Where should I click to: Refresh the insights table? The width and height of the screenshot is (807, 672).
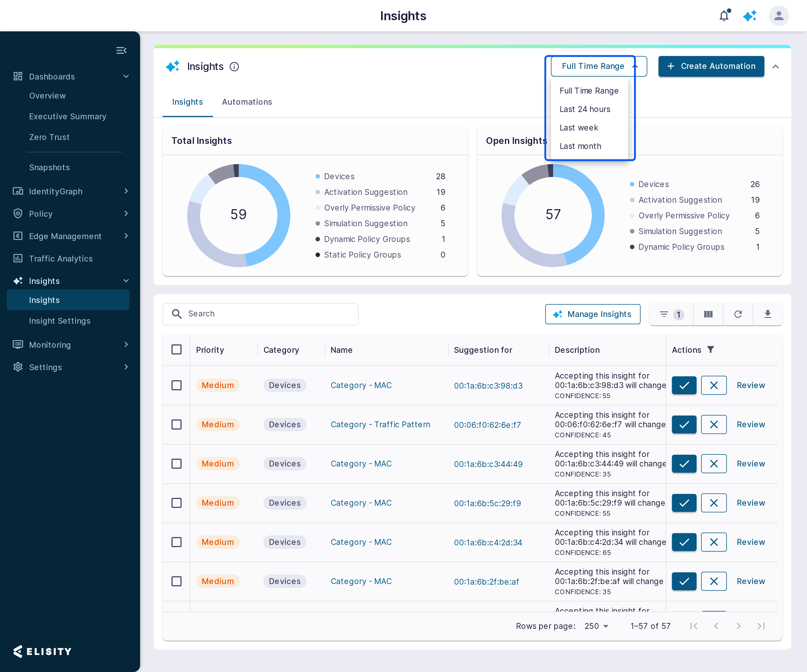point(738,314)
